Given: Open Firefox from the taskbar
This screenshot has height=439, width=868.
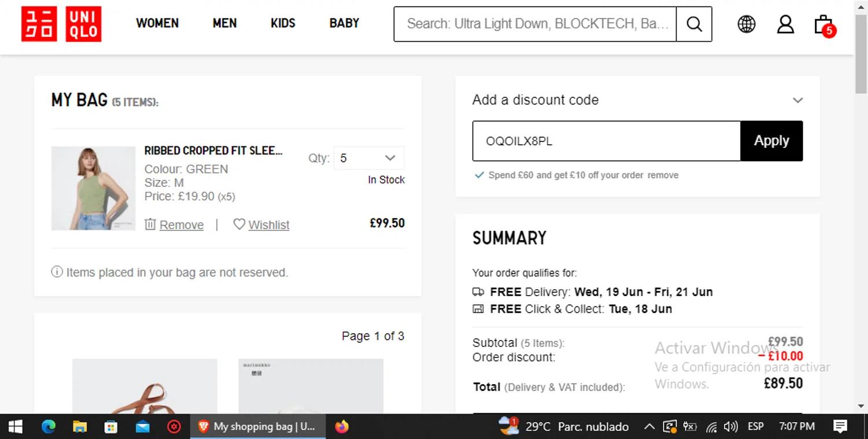Looking at the screenshot, I should (342, 427).
